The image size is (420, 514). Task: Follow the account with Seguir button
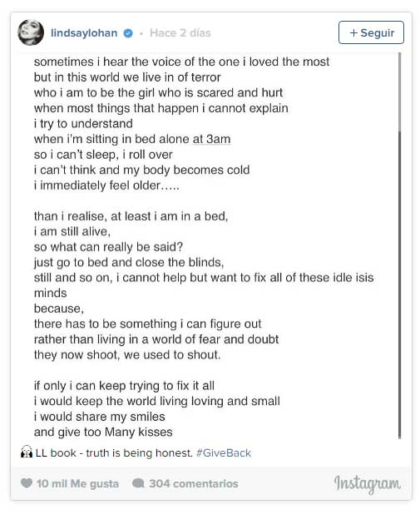click(x=371, y=32)
